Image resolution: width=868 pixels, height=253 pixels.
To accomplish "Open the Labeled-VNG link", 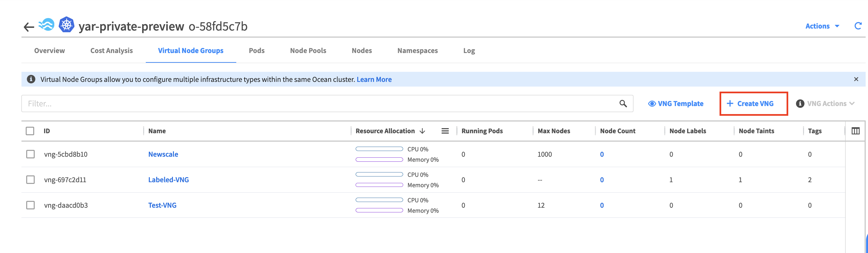I will coord(169,180).
